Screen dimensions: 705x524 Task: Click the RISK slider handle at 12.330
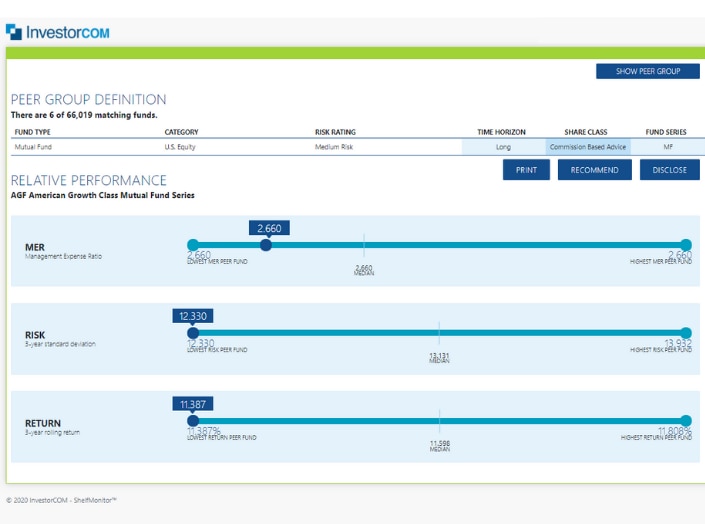(193, 333)
